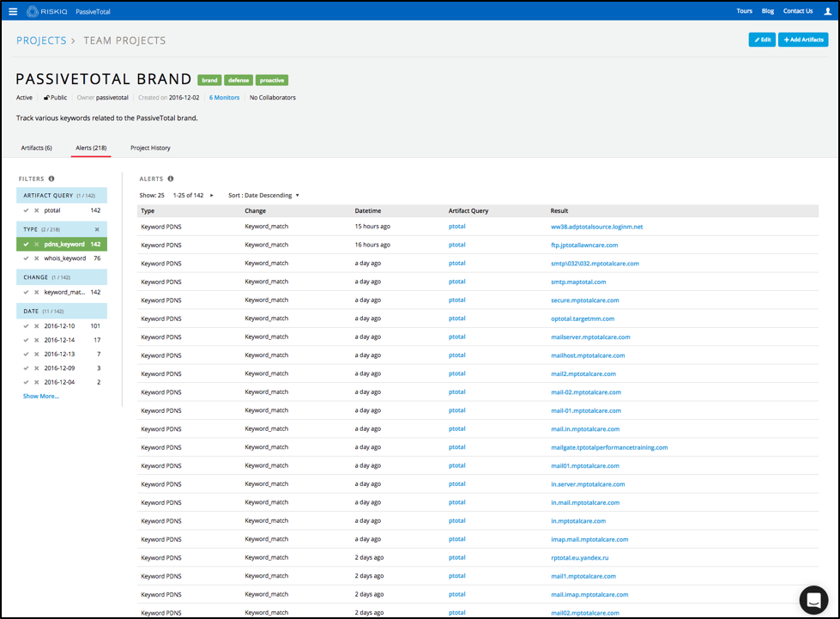Viewport: 840px width, 619px height.
Task: Include date 2016-12-10 filter
Action: [x=26, y=326]
